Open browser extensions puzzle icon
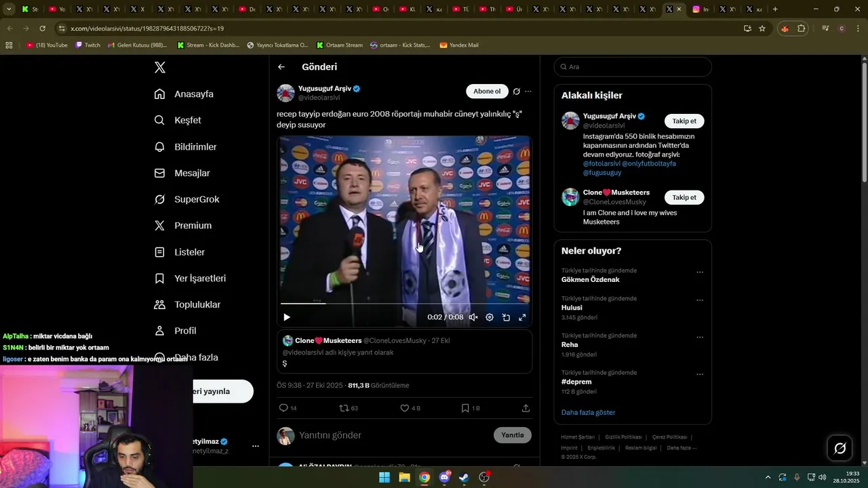The image size is (868, 488). tap(802, 28)
